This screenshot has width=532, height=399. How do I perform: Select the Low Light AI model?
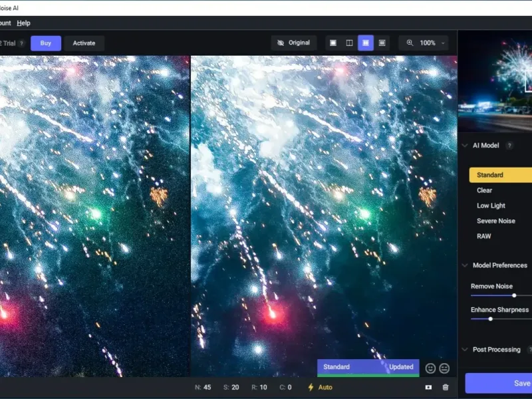point(491,205)
